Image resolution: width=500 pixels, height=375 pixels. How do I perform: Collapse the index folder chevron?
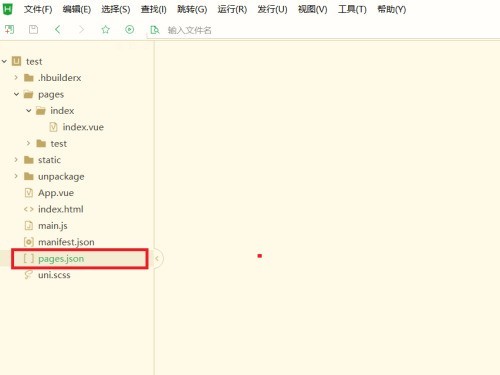29,111
